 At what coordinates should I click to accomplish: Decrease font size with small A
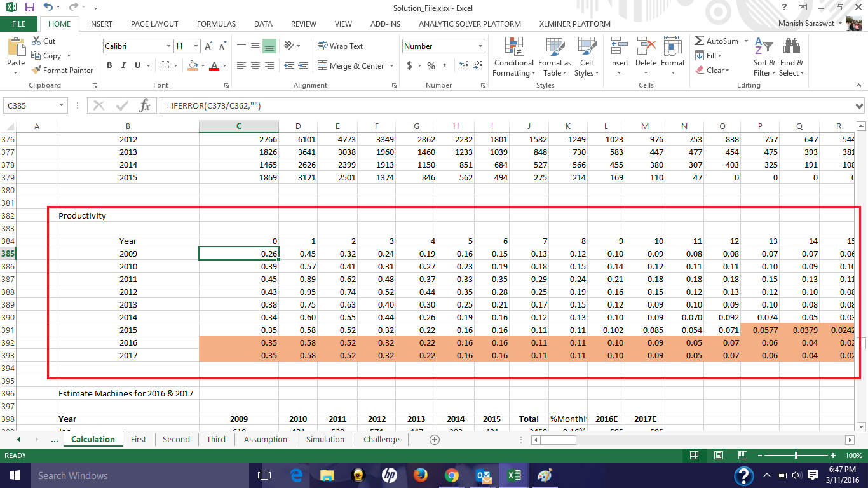pos(222,46)
